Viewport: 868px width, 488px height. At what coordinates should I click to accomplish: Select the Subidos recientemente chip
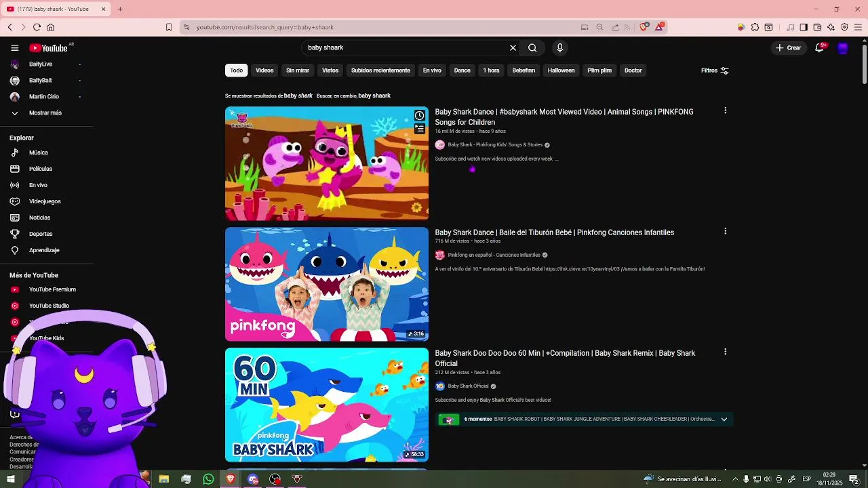click(380, 70)
